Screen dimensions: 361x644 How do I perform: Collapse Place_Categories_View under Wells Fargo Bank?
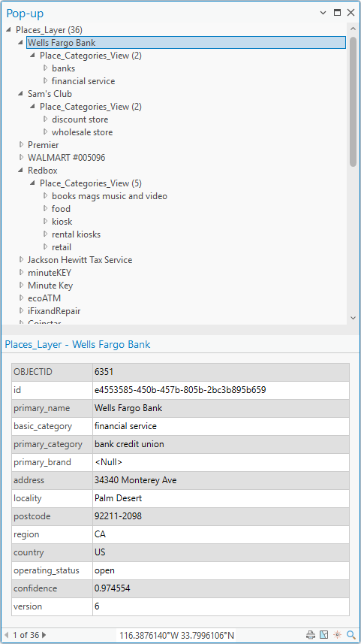[33, 55]
